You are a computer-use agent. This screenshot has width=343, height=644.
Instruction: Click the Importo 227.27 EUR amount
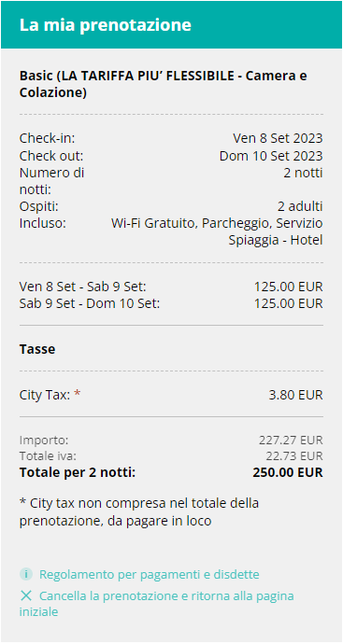point(291,441)
